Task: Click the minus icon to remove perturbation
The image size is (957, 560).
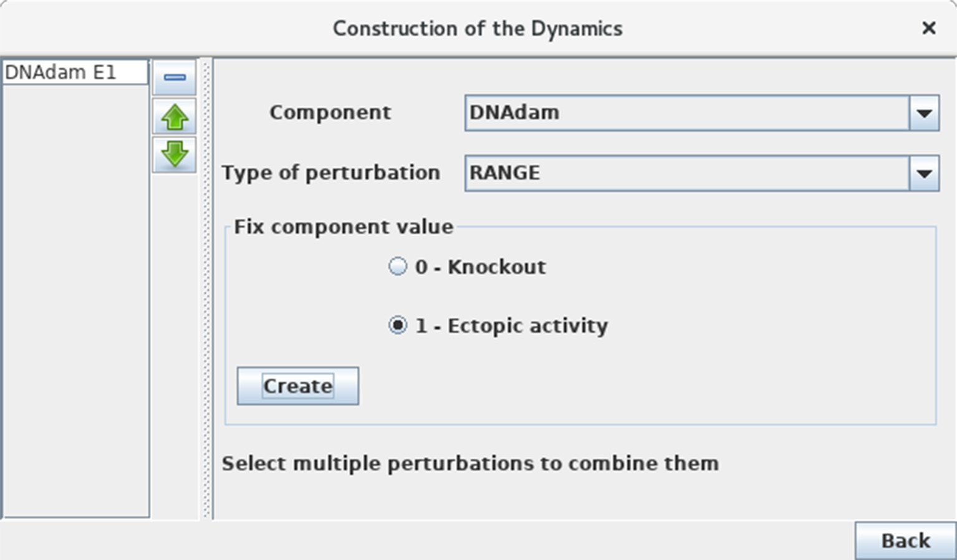Action: tap(175, 77)
